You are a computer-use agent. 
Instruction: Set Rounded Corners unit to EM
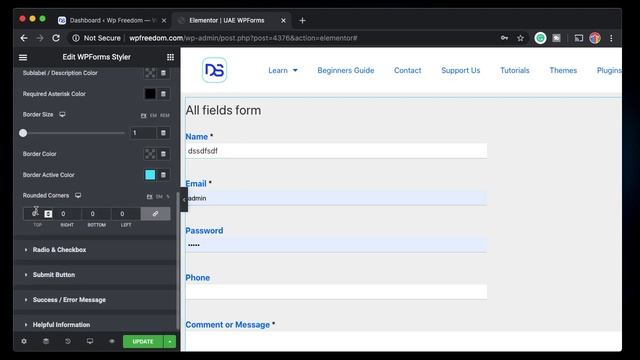tap(159, 197)
